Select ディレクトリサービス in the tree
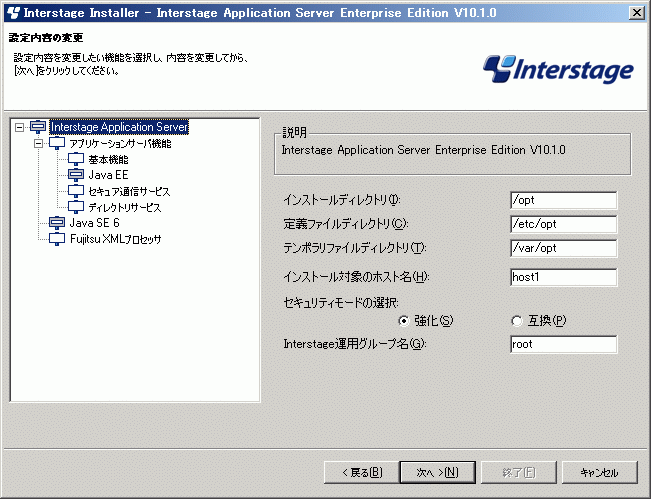The width and height of the screenshot is (651, 499). point(125,207)
